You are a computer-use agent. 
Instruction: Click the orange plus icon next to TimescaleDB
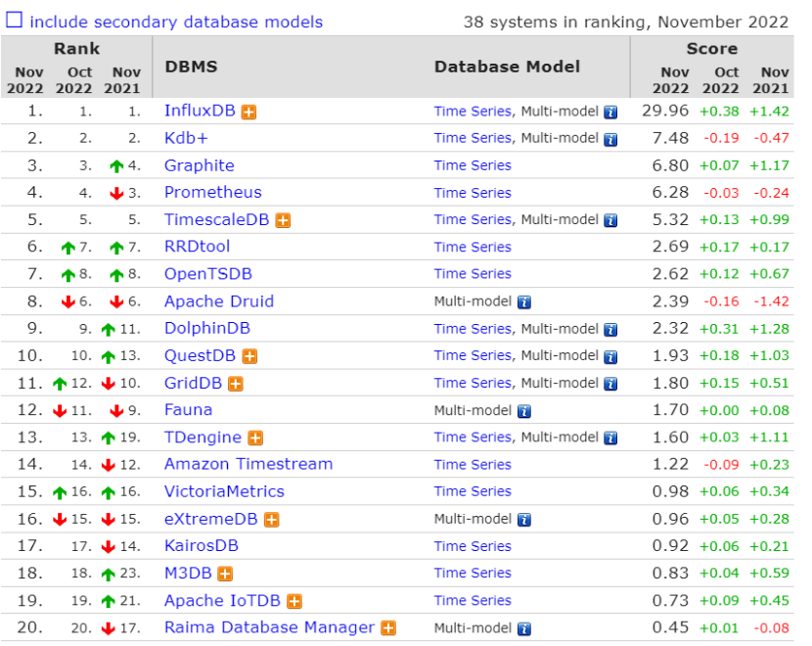pos(283,220)
